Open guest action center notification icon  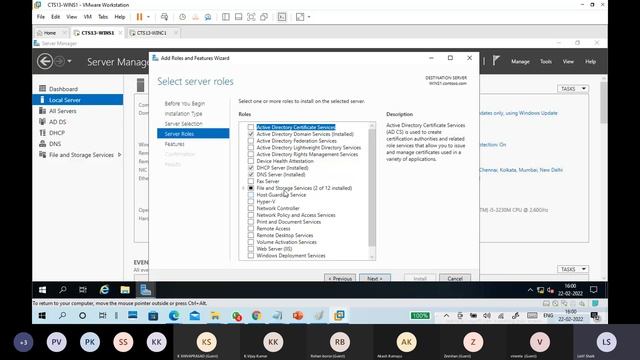click(x=593, y=290)
